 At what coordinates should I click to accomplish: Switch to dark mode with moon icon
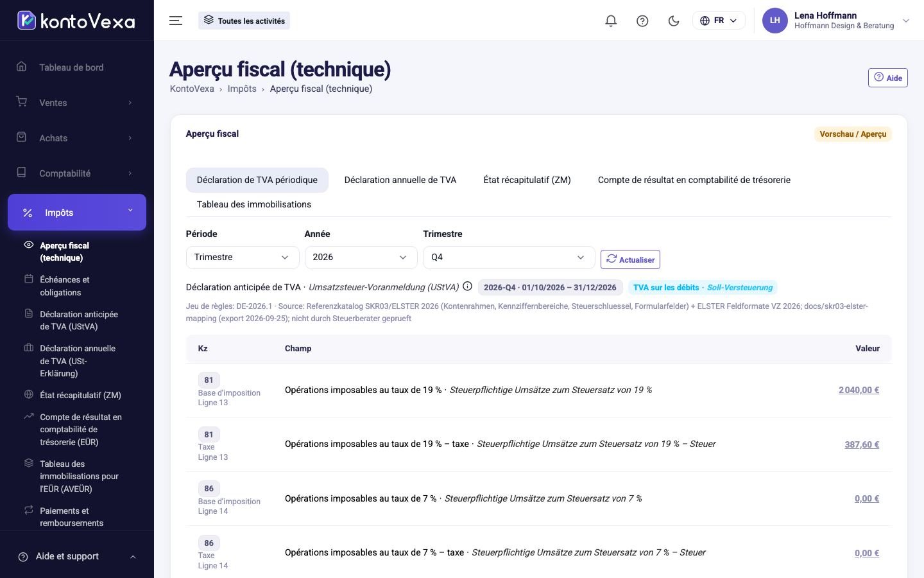point(674,21)
